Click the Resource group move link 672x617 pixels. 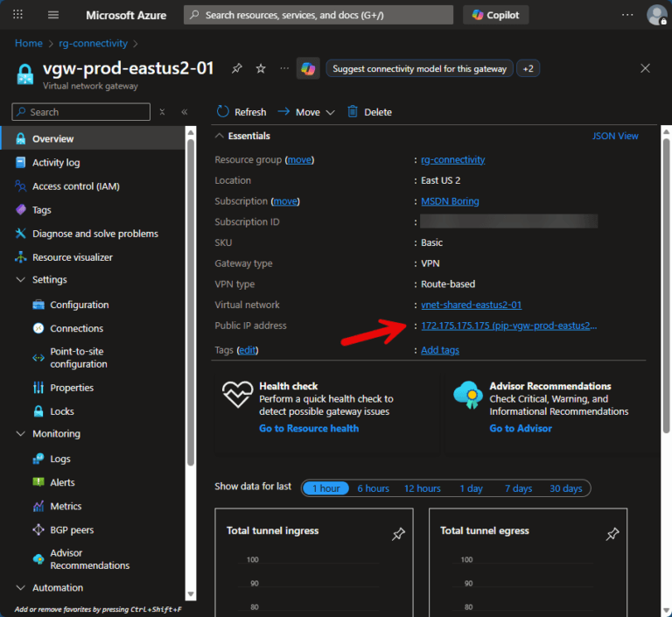[299, 159]
